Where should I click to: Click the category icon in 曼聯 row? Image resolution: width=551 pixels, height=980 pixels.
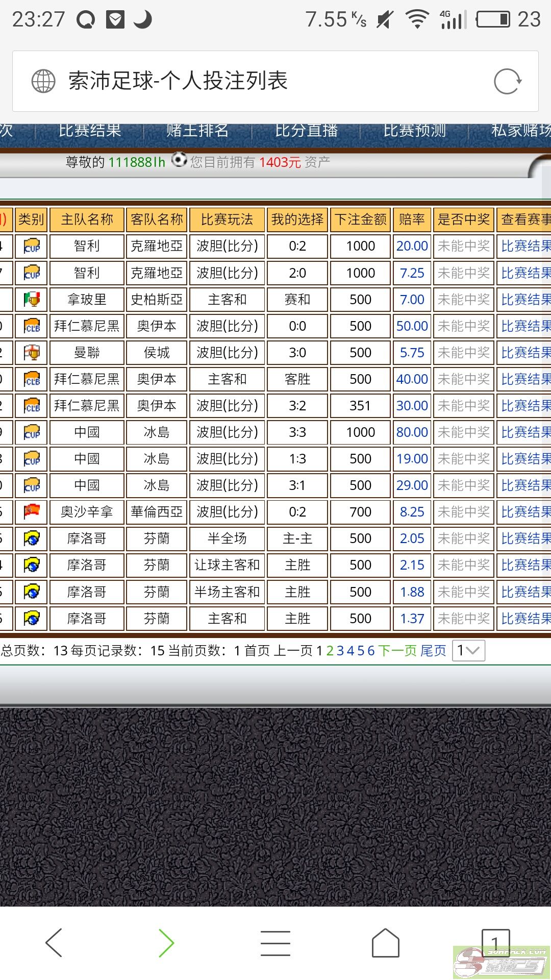[32, 353]
